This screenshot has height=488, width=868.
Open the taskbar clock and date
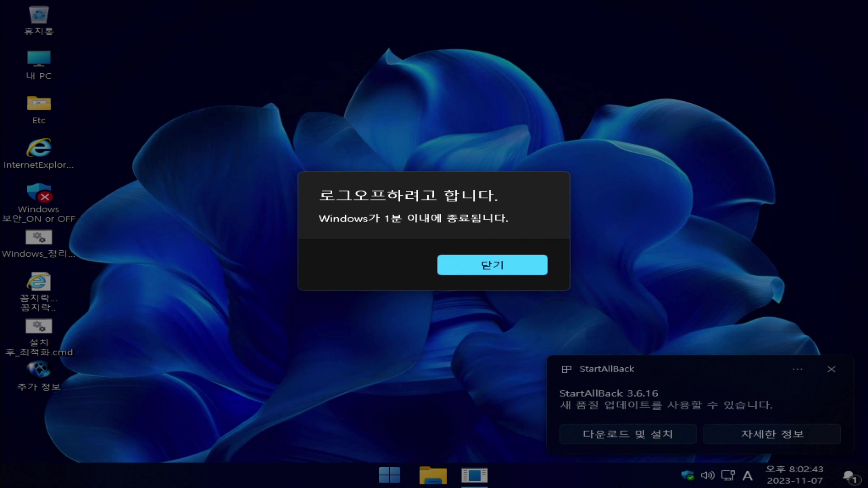794,475
